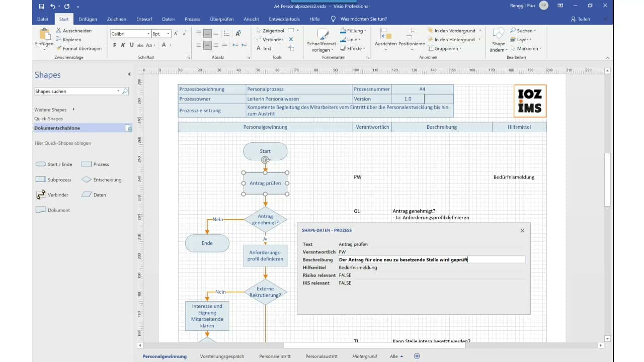Open the Schnellformatvorlagen gallery
644x362 pixels.
click(x=322, y=39)
